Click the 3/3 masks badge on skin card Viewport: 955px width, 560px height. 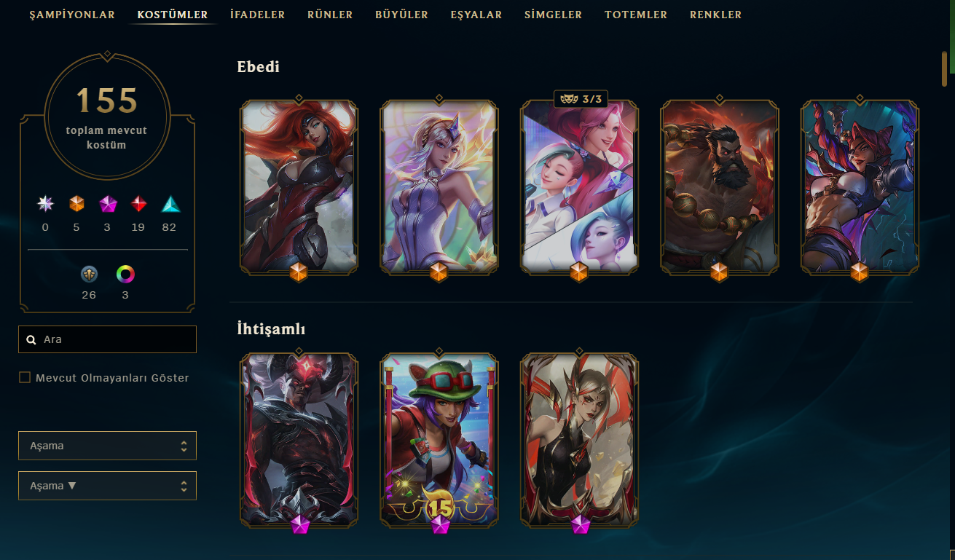click(581, 99)
